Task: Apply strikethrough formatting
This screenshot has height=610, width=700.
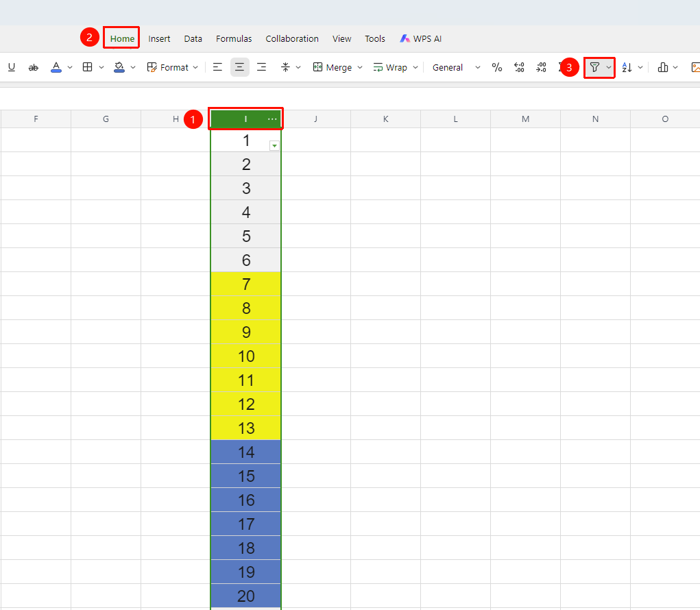Action: click(34, 67)
